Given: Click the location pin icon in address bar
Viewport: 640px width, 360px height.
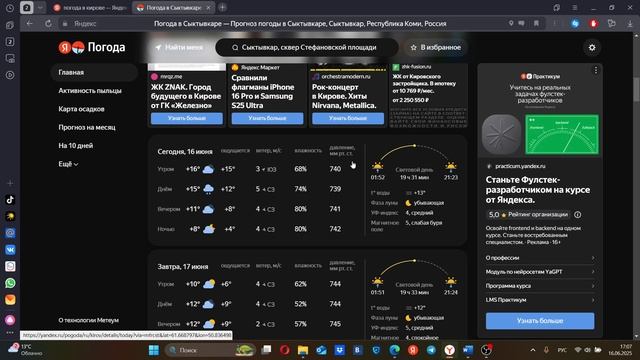Looking at the screenshot, I should click(x=511, y=23).
